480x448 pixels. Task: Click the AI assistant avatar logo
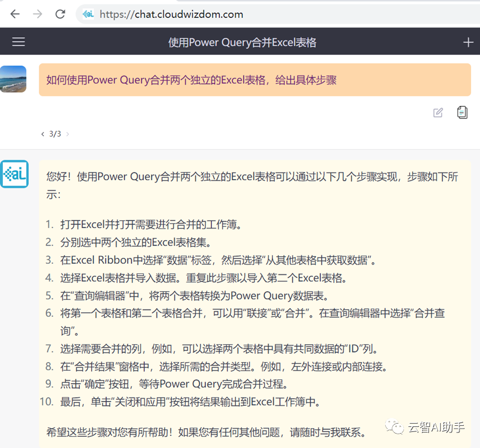[x=14, y=174]
